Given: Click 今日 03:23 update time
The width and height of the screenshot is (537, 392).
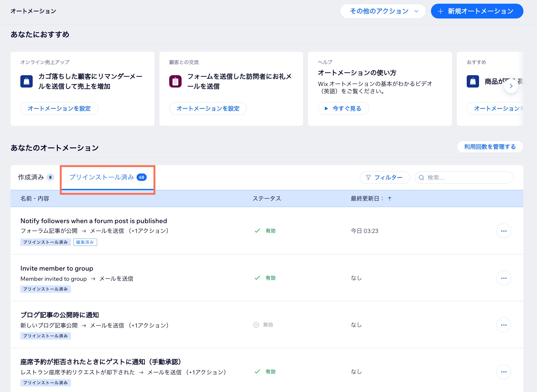Looking at the screenshot, I should [364, 231].
